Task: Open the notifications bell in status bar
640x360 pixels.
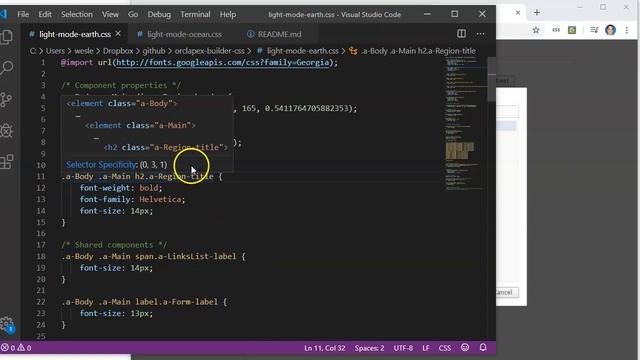Action: pyautogui.click(x=483, y=347)
